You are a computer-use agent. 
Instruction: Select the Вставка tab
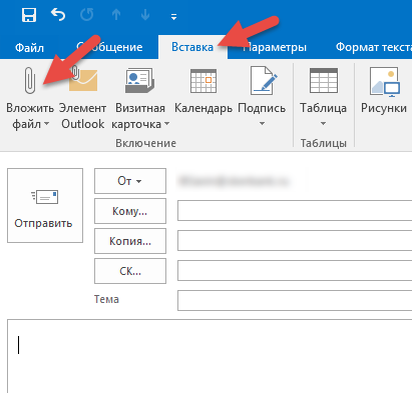click(x=192, y=47)
